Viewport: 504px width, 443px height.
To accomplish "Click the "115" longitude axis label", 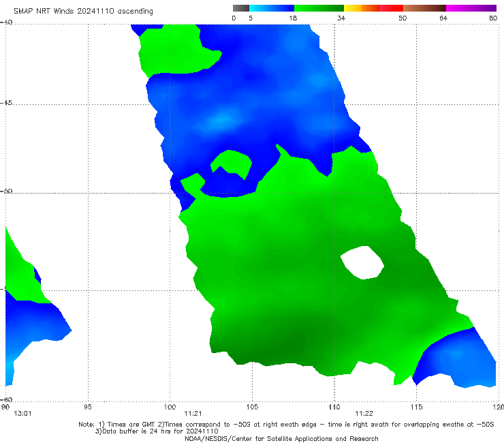I will 416,407.
